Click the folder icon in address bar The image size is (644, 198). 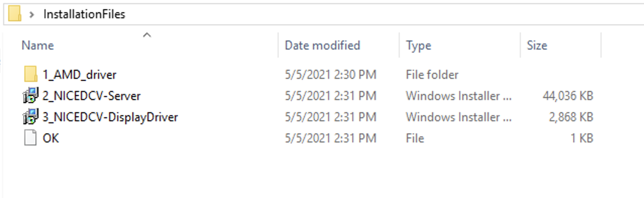click(15, 14)
